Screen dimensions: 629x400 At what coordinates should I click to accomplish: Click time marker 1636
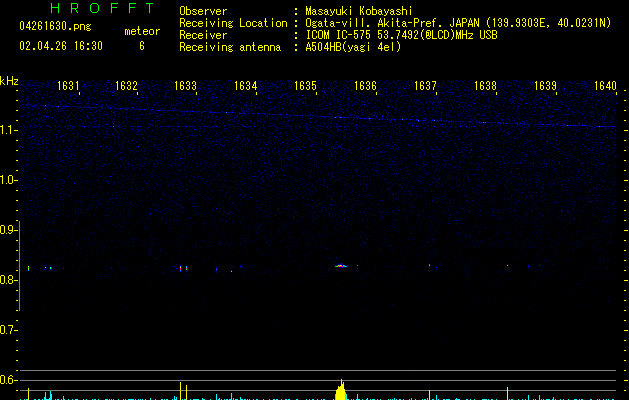click(365, 86)
